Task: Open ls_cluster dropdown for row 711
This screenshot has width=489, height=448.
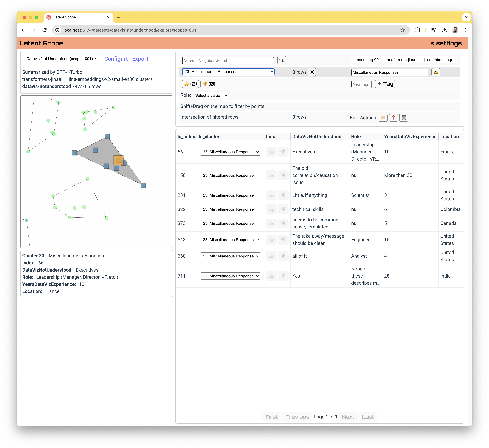Action: [230, 276]
